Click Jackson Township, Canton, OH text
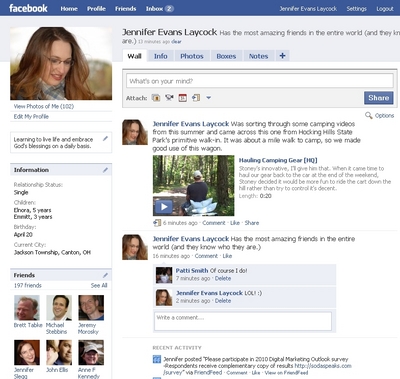400x379 pixels. click(52, 252)
